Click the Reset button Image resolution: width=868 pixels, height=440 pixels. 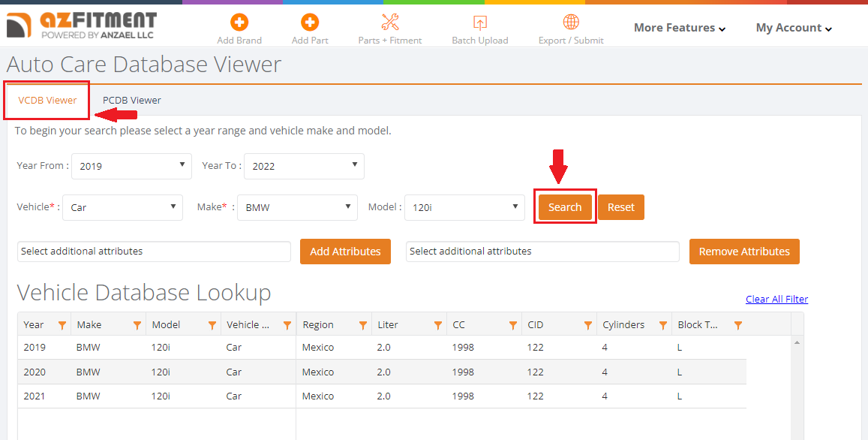click(621, 207)
